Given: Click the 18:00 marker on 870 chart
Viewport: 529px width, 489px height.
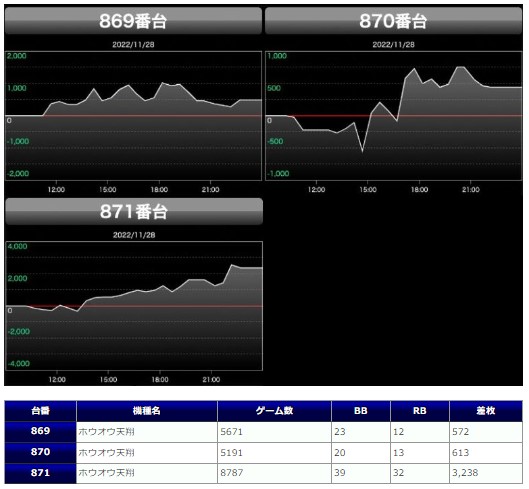Looking at the screenshot, I should coord(419,190).
